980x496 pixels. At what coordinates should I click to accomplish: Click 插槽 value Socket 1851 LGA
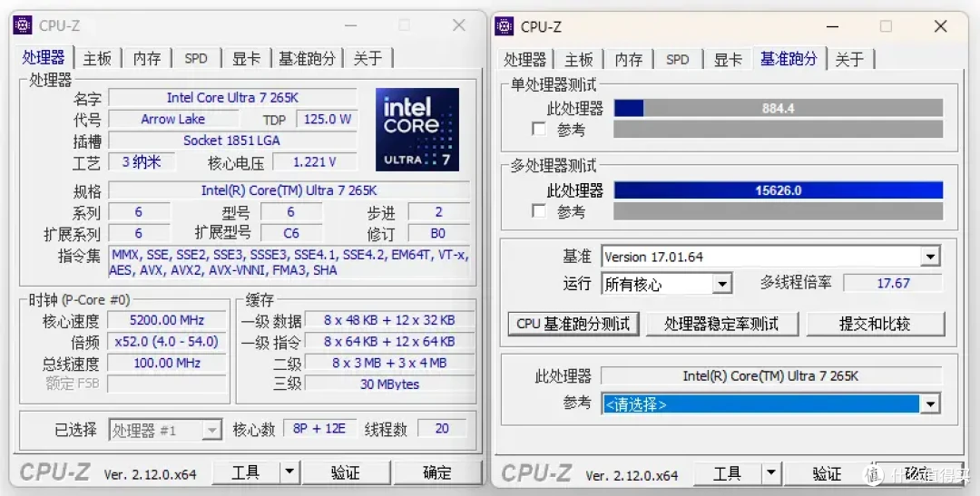(232, 140)
